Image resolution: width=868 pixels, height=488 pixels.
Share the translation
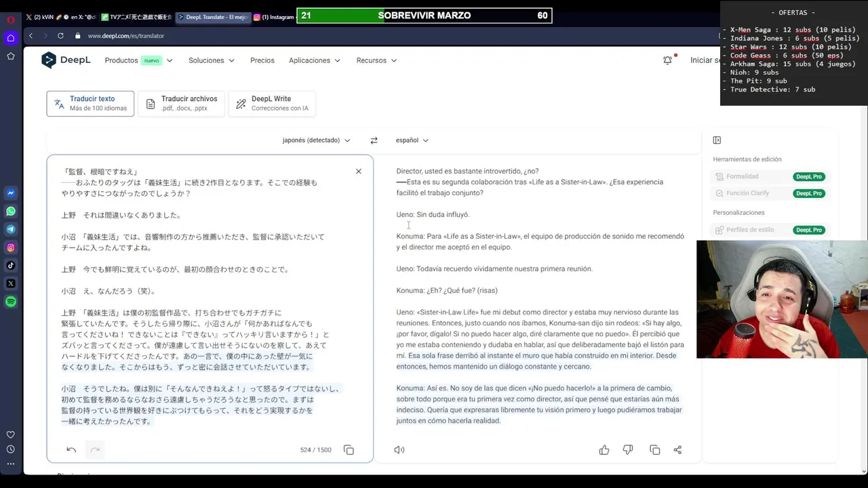coord(677,450)
